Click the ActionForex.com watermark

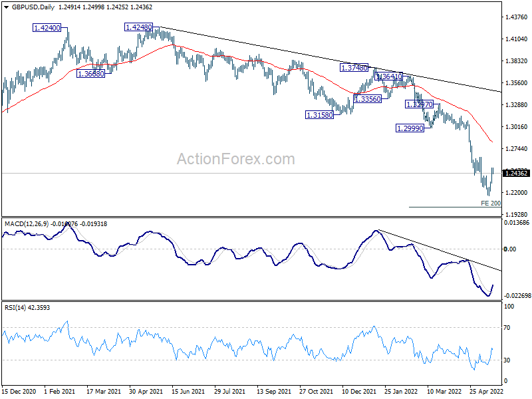235,159
